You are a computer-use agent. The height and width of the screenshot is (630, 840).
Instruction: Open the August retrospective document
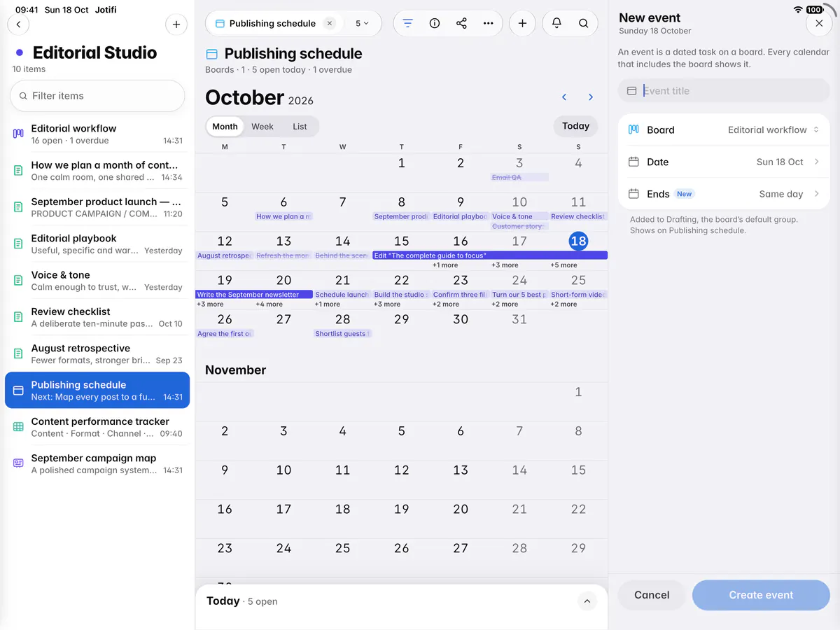(x=97, y=354)
